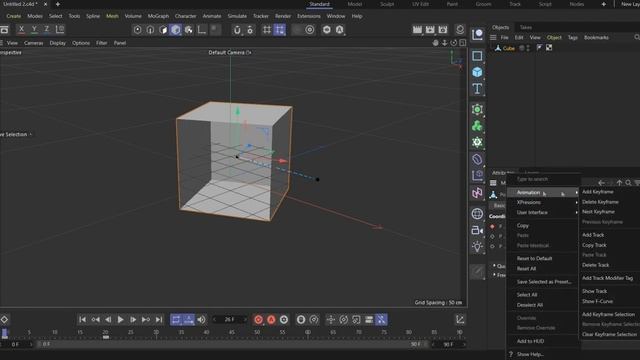Open the Mesh menu
640x360 pixels.
[112, 16]
